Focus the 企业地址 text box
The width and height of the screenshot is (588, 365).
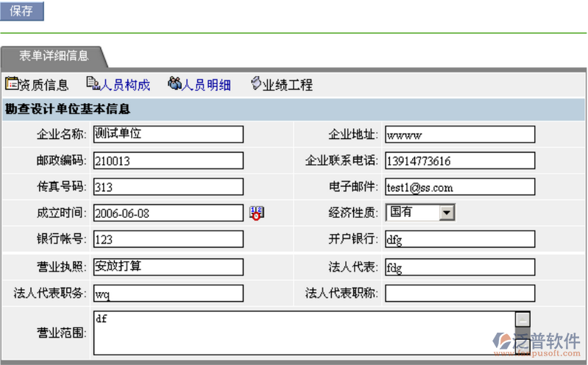459,135
